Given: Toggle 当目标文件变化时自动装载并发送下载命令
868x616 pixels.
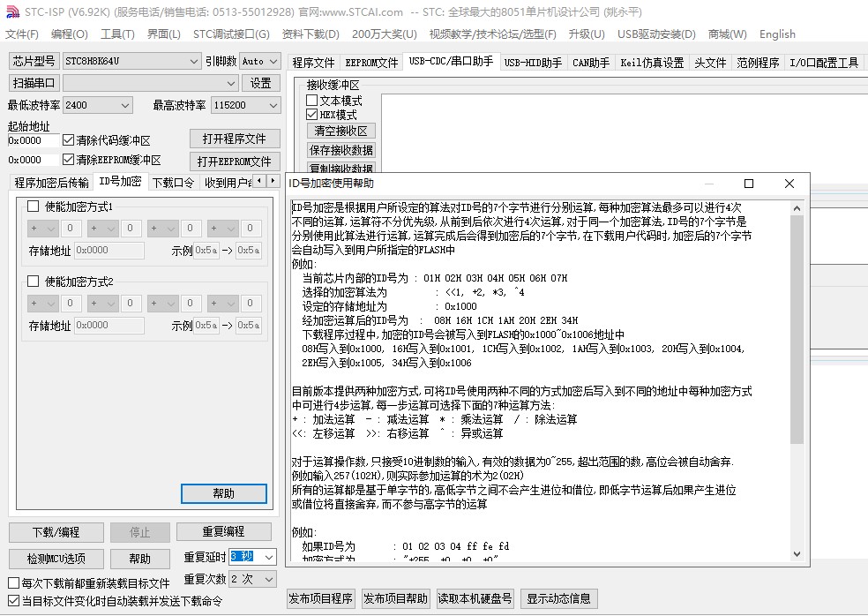Looking at the screenshot, I should tap(14, 600).
